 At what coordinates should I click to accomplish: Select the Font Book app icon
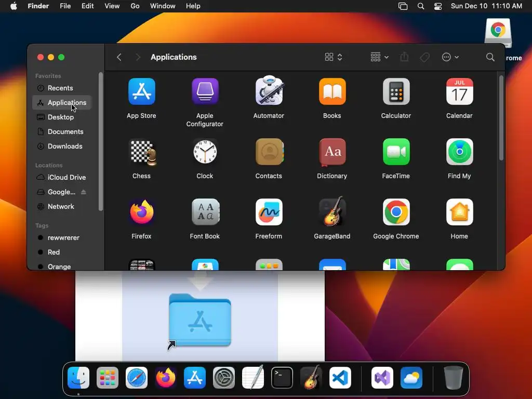[205, 212]
